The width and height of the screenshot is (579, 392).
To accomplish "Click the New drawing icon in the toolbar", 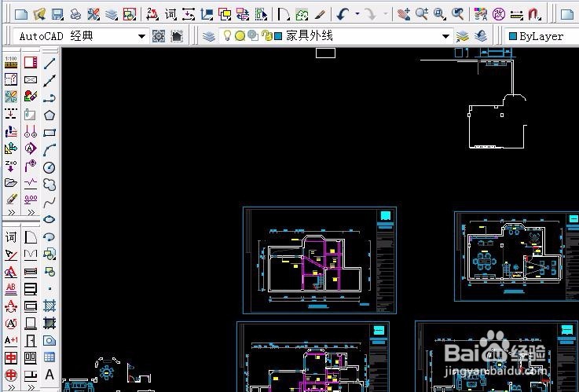I will [x=21, y=14].
